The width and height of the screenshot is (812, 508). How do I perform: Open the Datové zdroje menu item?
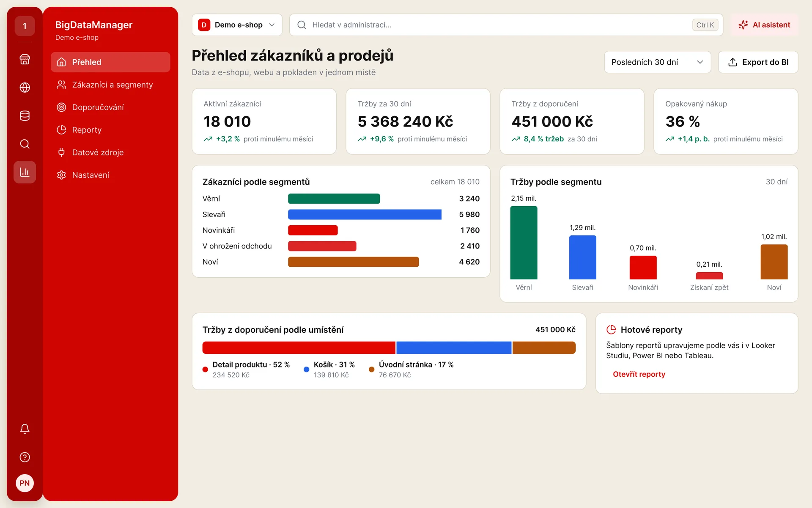click(110, 152)
